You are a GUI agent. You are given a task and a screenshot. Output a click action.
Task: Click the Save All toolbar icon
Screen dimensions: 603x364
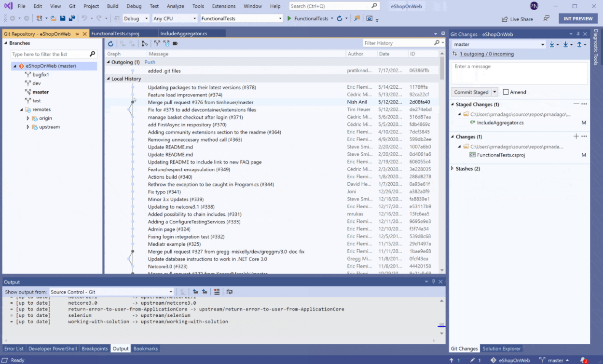[71, 18]
